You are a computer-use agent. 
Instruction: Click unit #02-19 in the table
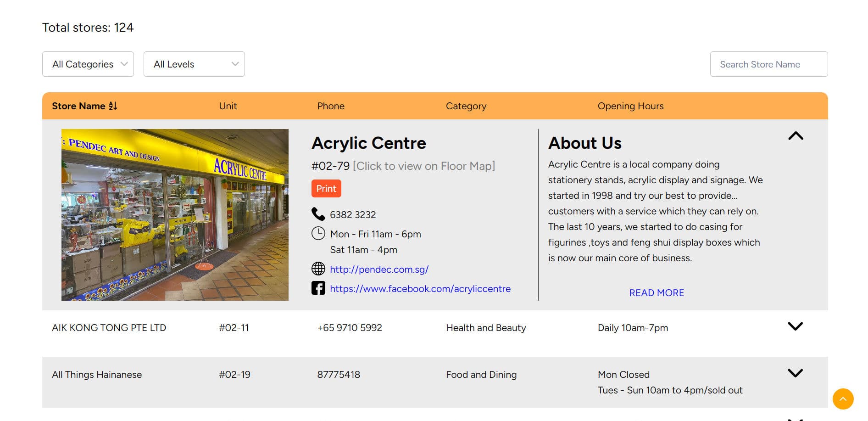[x=234, y=375]
